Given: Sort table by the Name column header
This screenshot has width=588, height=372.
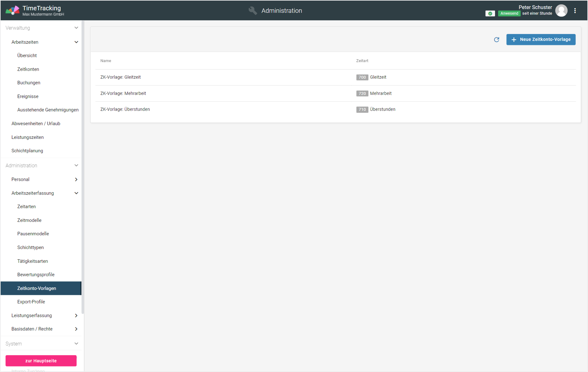Looking at the screenshot, I should pyautogui.click(x=106, y=61).
